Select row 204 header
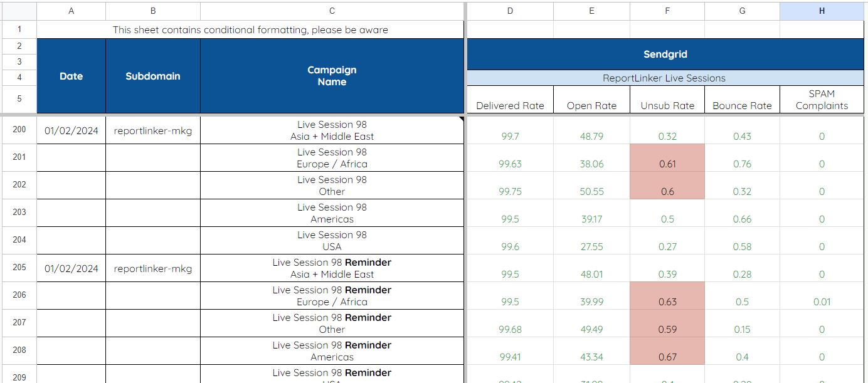The height and width of the screenshot is (383, 868). click(x=19, y=240)
